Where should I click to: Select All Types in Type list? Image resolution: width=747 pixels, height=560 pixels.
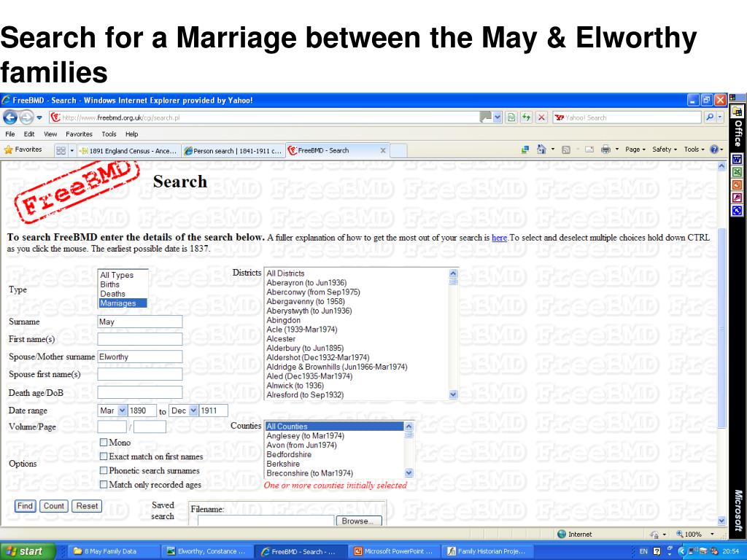click(x=123, y=275)
